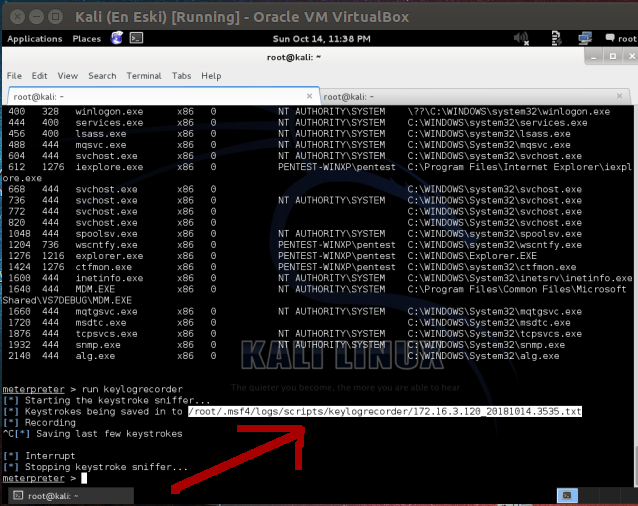The image size is (638, 506).
Task: Switch to the second root@kali tab
Action: 475,96
